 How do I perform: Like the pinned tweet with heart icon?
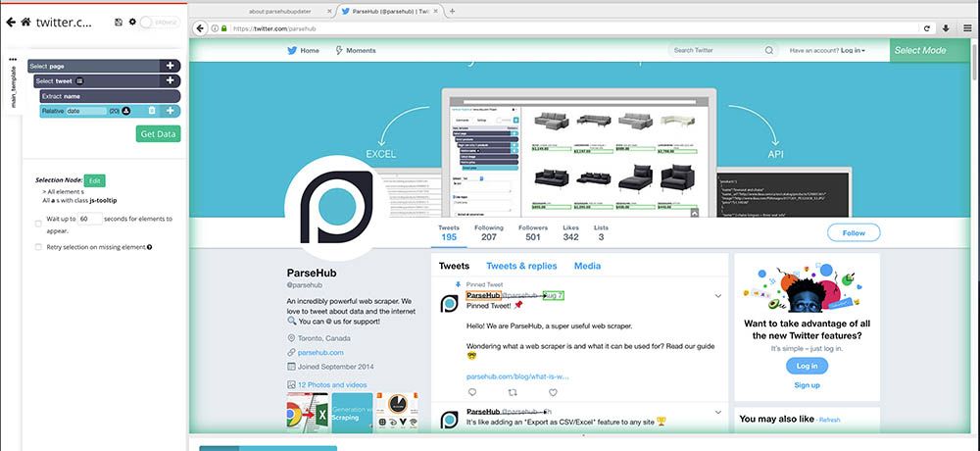(x=553, y=393)
